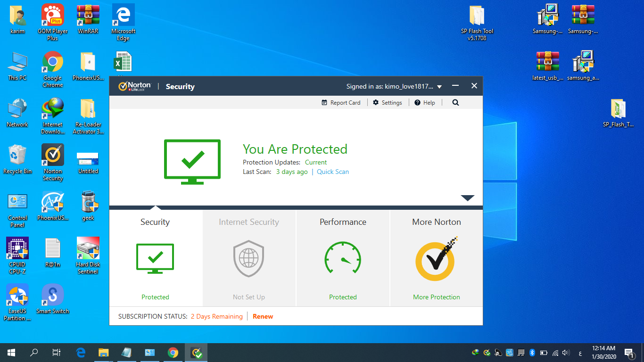Click the volume speaker tray icon
This screenshot has width=644, height=362.
(566, 353)
